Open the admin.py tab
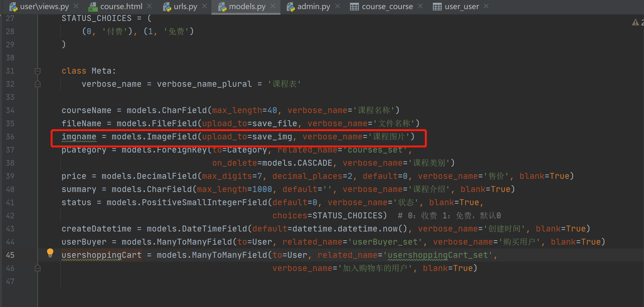 click(x=314, y=7)
